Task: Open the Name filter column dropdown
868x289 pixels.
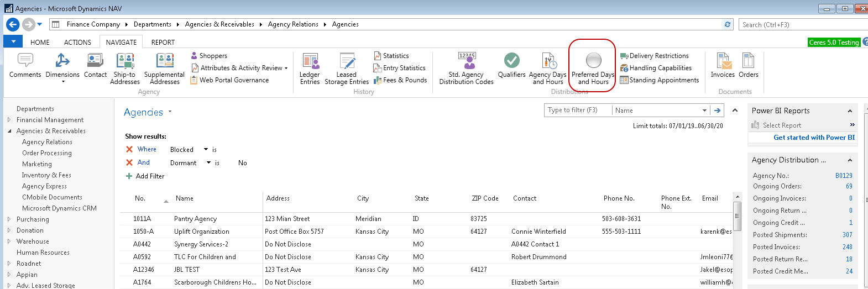Action: coord(704,111)
